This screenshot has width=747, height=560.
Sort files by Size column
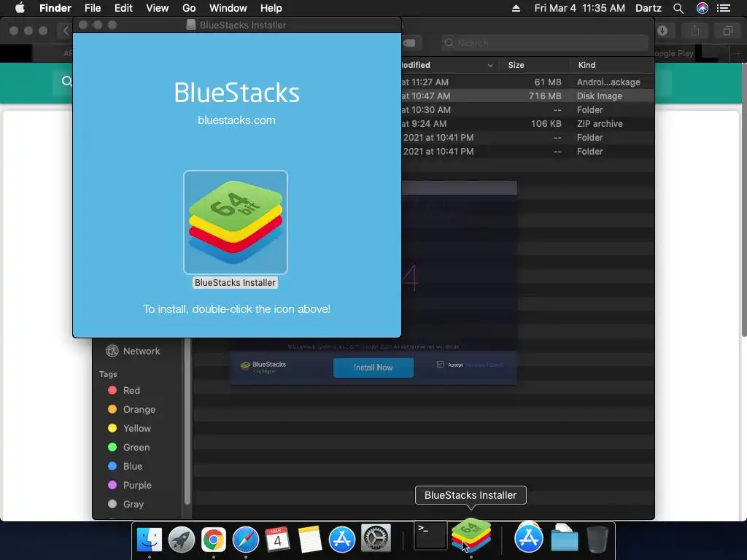[x=516, y=65]
